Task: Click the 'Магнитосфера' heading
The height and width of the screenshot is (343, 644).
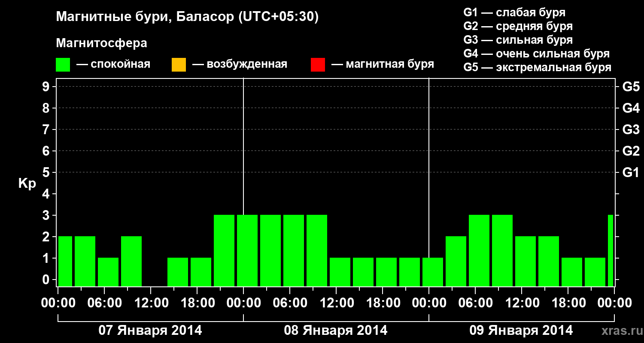Action: (102, 43)
